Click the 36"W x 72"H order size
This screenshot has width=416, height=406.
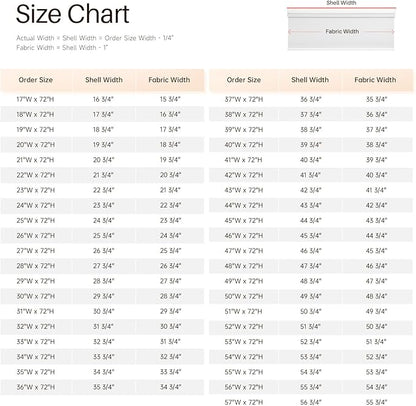coord(36,387)
